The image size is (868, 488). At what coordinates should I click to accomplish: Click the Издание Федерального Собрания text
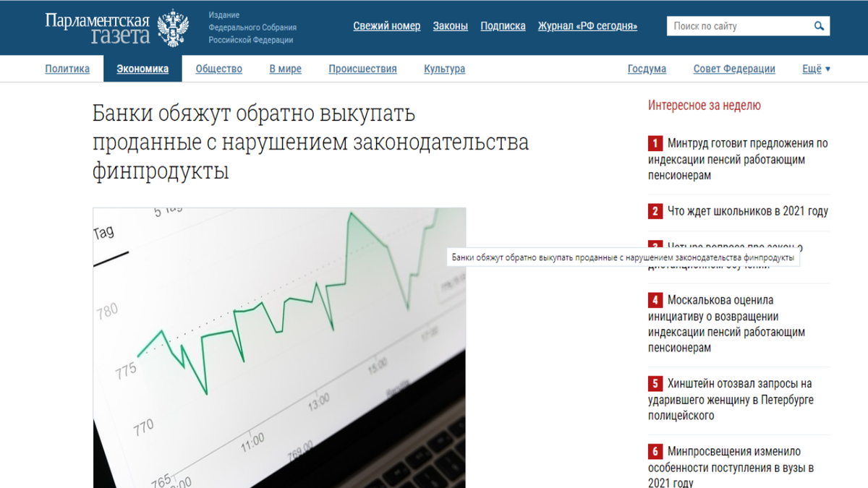point(252,27)
